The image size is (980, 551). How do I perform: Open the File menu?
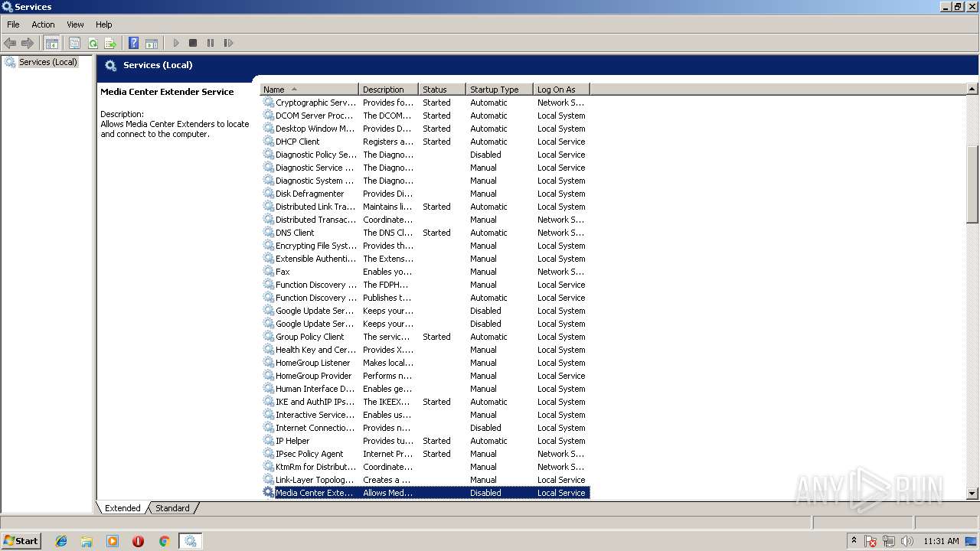point(13,24)
